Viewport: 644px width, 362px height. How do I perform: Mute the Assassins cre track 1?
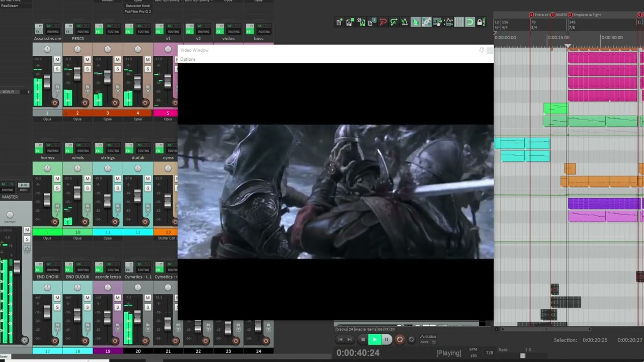[57, 60]
